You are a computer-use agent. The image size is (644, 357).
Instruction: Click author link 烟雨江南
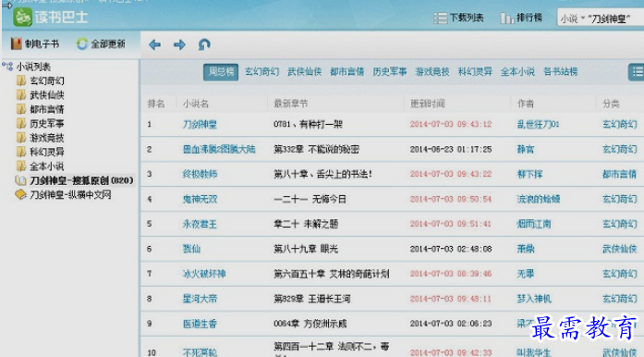534,224
